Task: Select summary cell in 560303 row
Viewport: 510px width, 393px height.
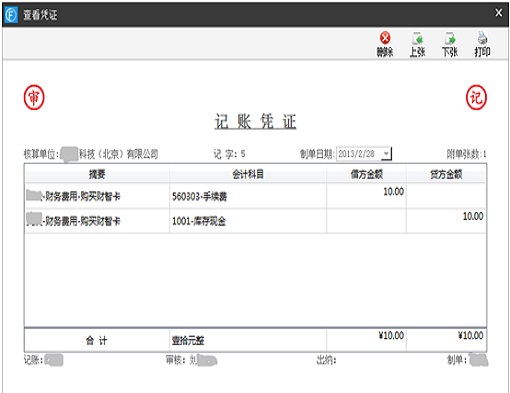Action: 97,196
